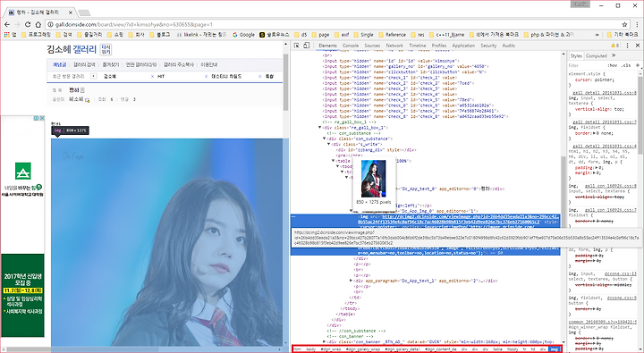This screenshot has height=353, width=644.
Task: Open the gall_detail_20161031.css:8 source link
Action: (604, 93)
